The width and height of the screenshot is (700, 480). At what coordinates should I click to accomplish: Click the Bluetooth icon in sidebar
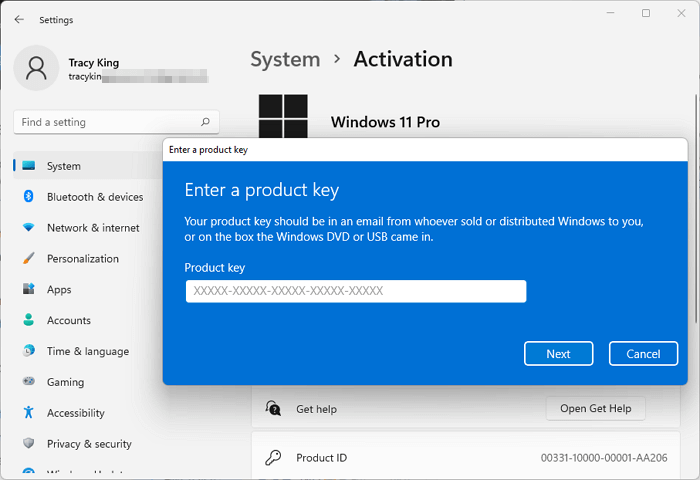click(x=29, y=196)
